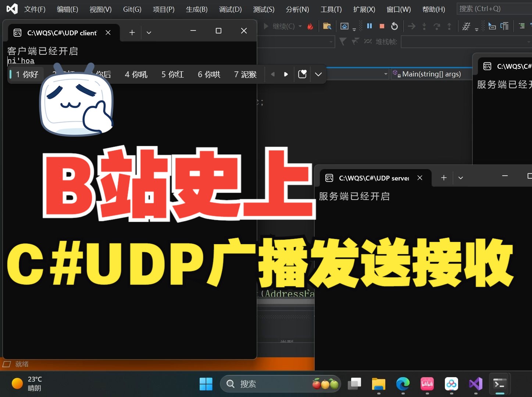Click the indent lines toolbar icon
The height and width of the screenshot is (397, 532).
522,26
